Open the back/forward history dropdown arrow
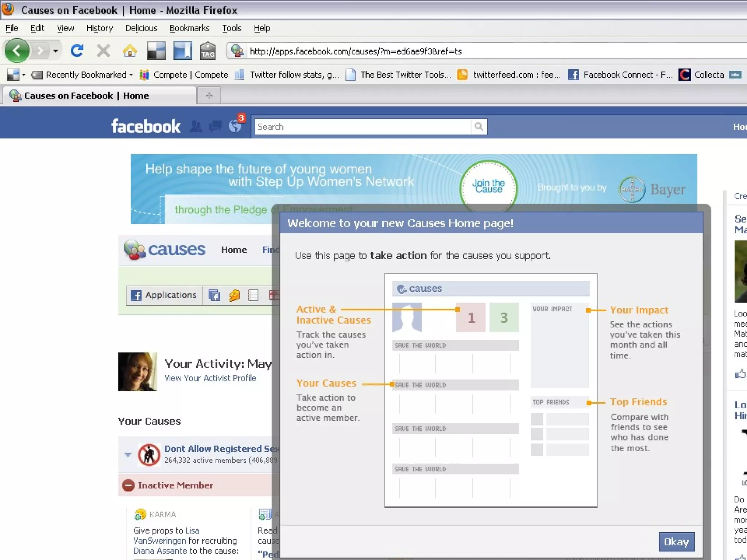Viewport: 747px width, 560px height. click(x=55, y=51)
